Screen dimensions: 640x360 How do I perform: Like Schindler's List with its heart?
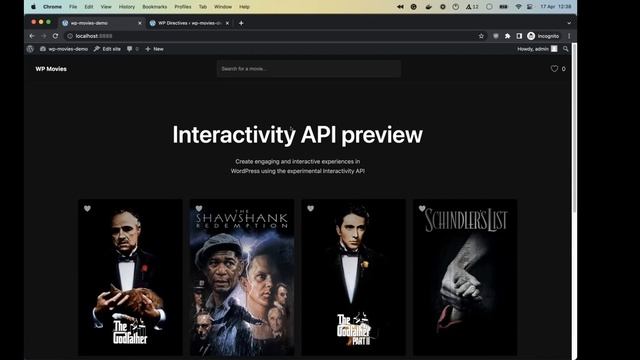(422, 209)
